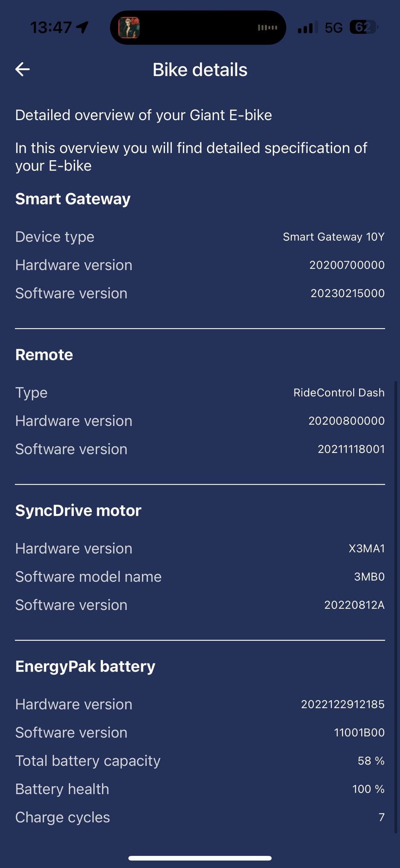Tap the audio waveform indicator

267,28
